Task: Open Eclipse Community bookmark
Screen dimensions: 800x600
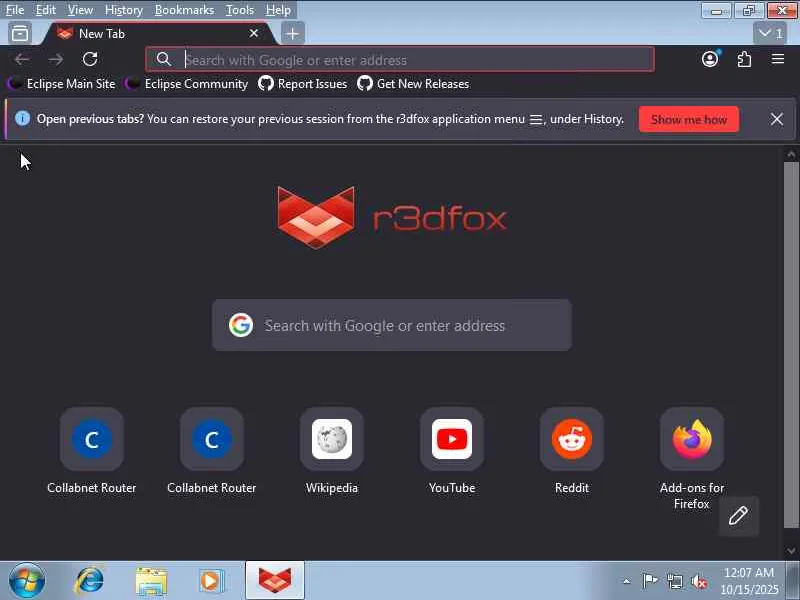Action: 187,84
